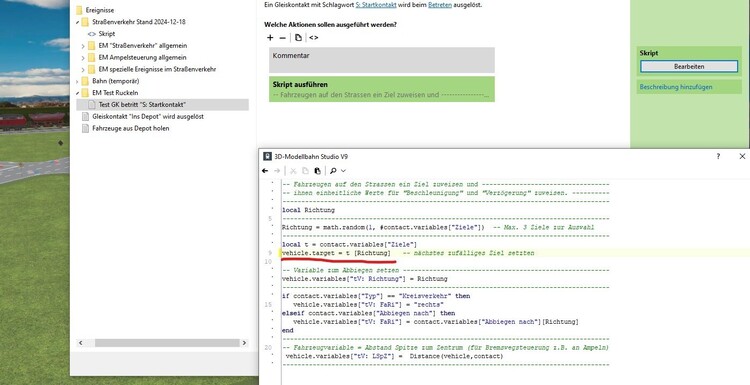The width and height of the screenshot is (750, 385).
Task: Expand the Bahn (temporär) folder
Action: pyautogui.click(x=77, y=81)
